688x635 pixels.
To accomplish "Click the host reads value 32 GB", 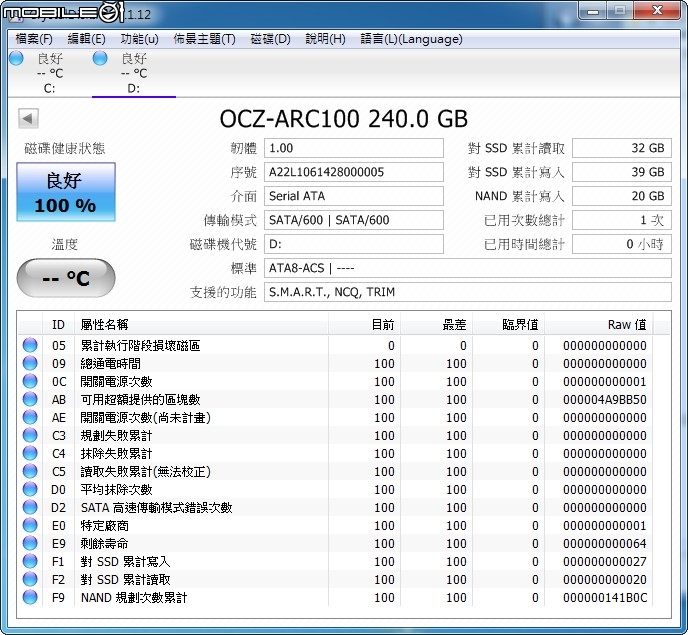I will click(622, 148).
